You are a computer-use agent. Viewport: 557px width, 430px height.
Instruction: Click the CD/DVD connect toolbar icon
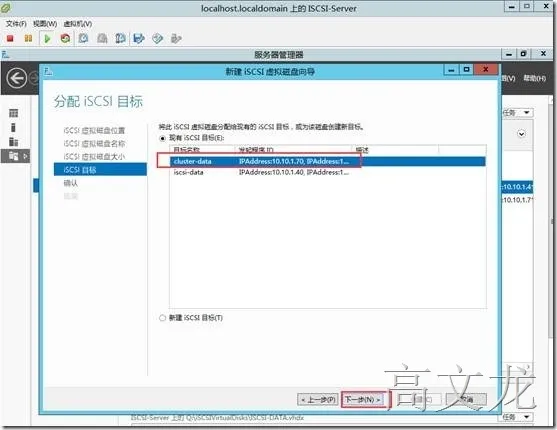coord(157,38)
